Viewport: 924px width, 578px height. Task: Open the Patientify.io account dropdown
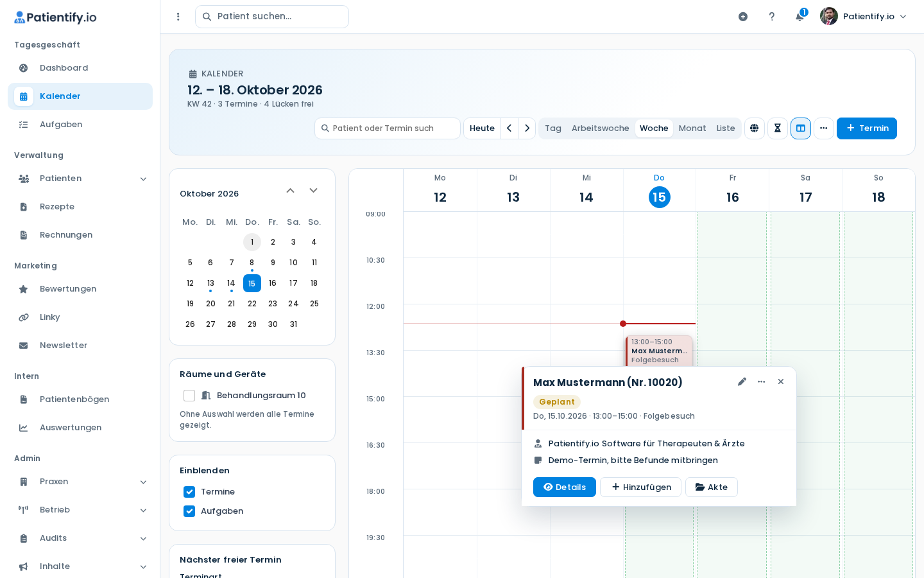[864, 17]
